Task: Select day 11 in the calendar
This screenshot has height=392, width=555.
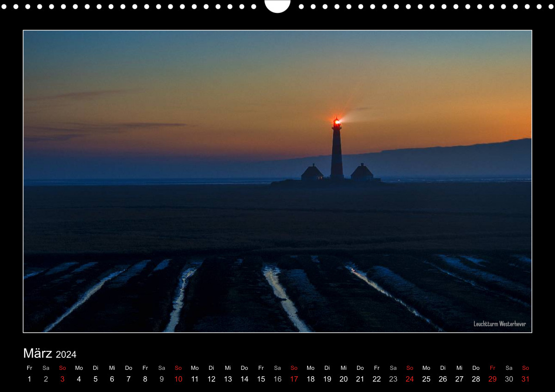Action: pos(195,379)
